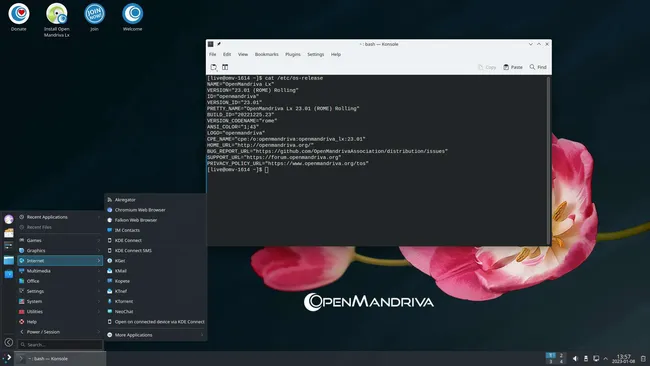The height and width of the screenshot is (366, 650).
Task: Expand Power / Session options
Action: pyautogui.click(x=60, y=332)
